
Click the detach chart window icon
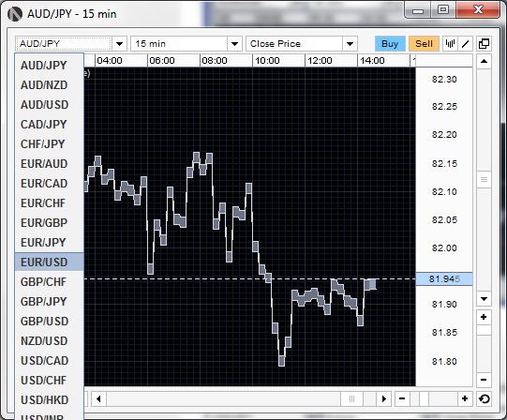(x=485, y=44)
